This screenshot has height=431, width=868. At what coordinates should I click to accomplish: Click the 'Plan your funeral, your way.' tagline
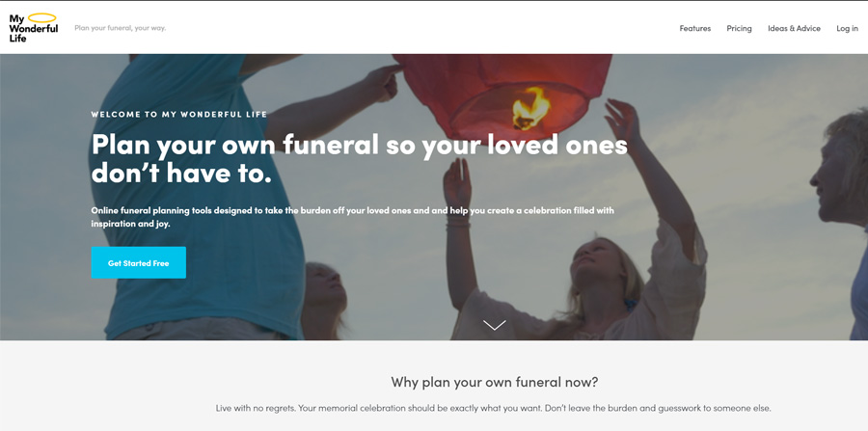coord(121,28)
